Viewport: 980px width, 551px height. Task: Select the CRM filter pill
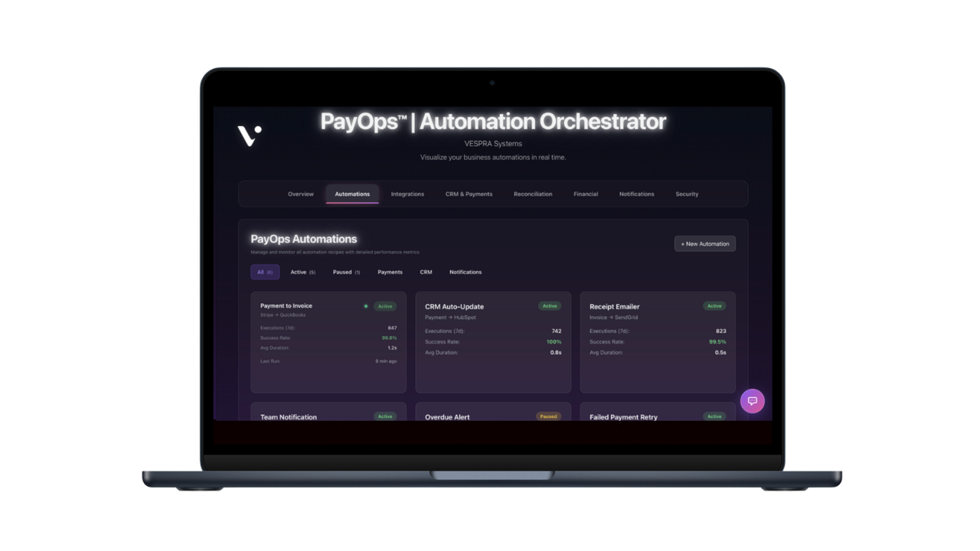pyautogui.click(x=426, y=272)
